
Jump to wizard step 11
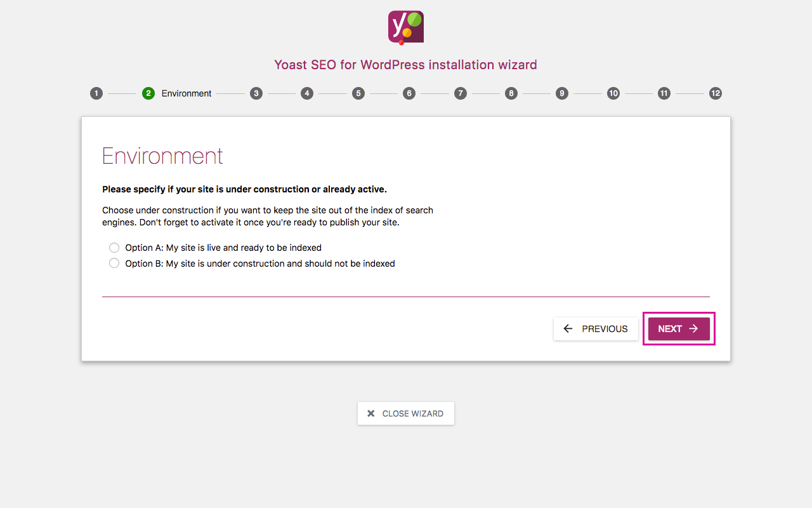point(664,93)
